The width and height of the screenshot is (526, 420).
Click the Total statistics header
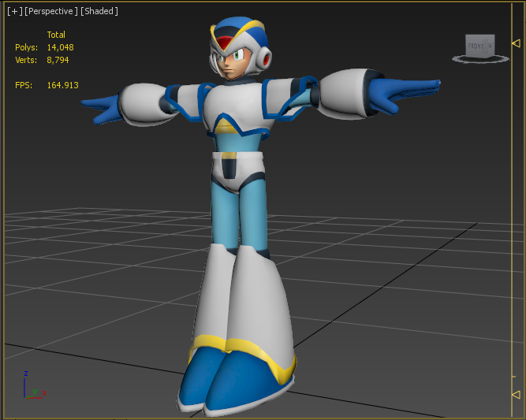coord(56,35)
